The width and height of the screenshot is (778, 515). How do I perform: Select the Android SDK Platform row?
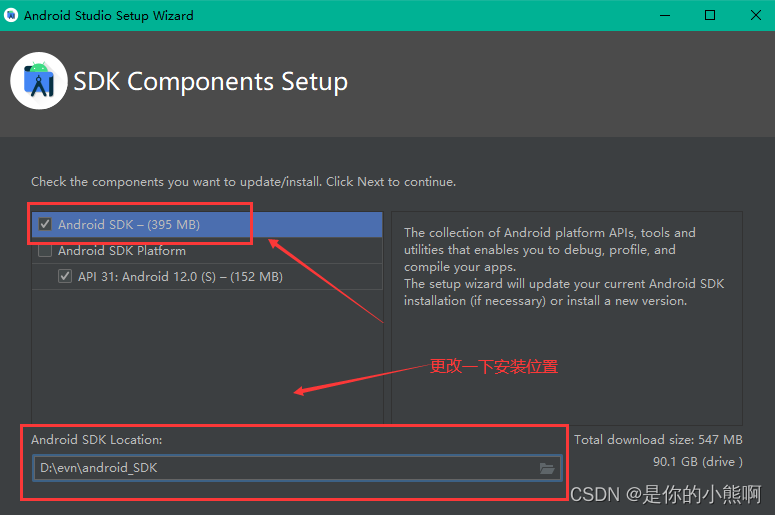click(207, 251)
